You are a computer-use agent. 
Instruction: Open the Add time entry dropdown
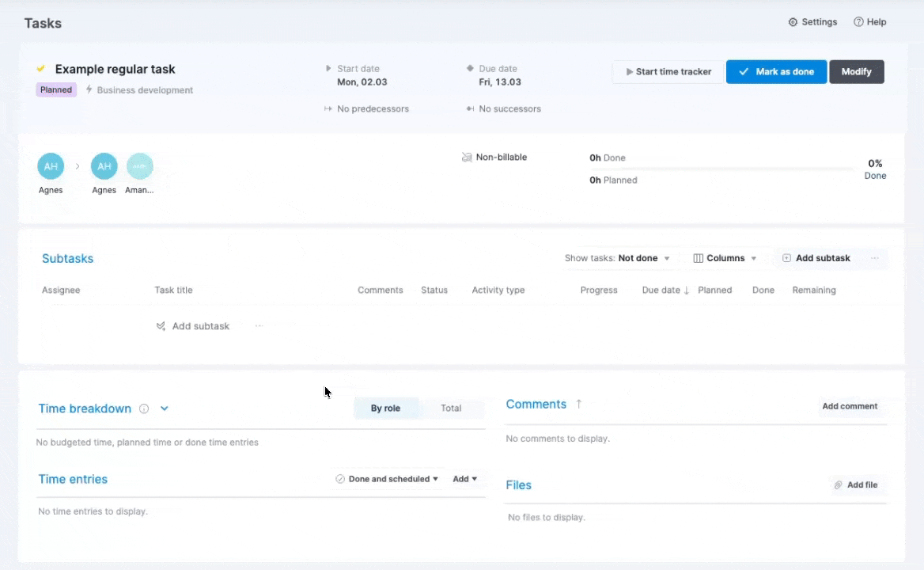[x=465, y=479]
